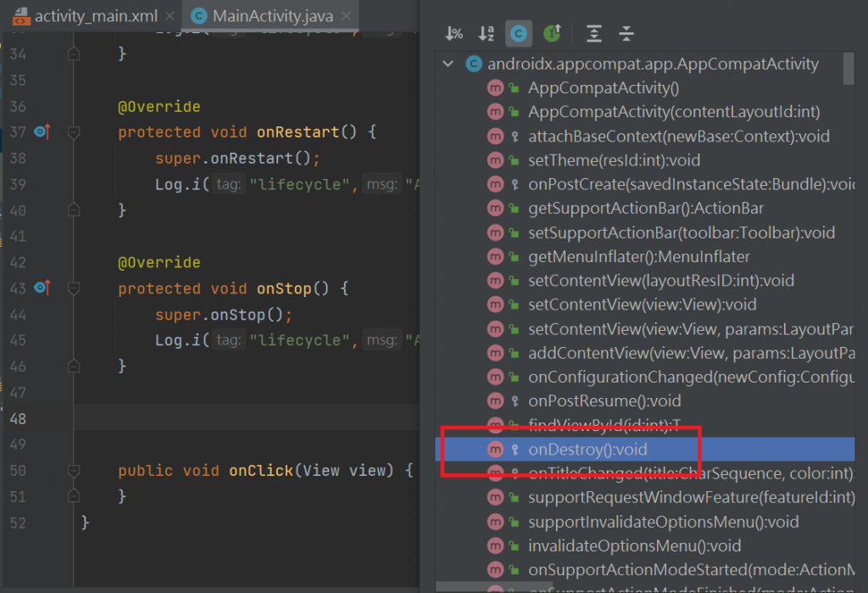Viewport: 868px width, 593px height.
Task: Select supportRequestWindowFeature(featureId:int) method
Action: click(x=691, y=497)
